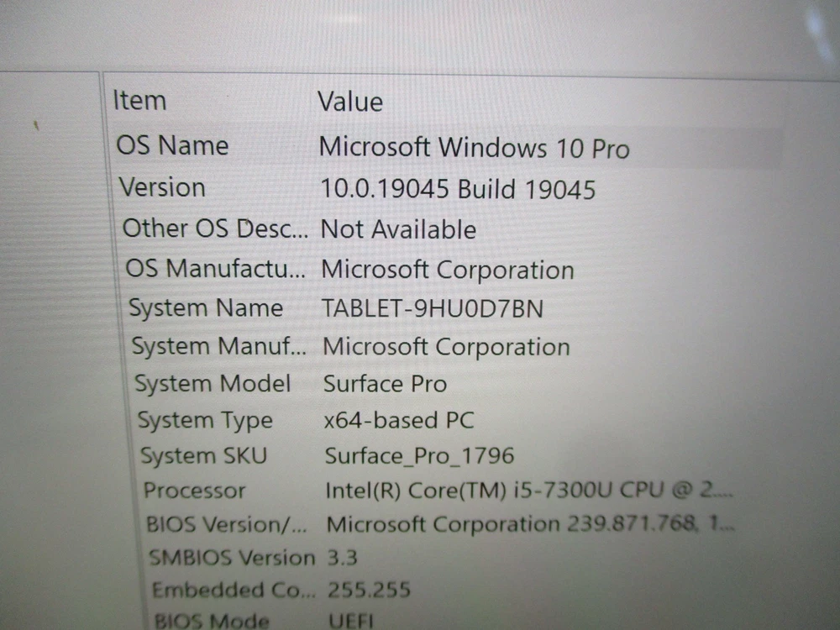
Task: Select the Embedded Co... item label
Action: tap(234, 591)
